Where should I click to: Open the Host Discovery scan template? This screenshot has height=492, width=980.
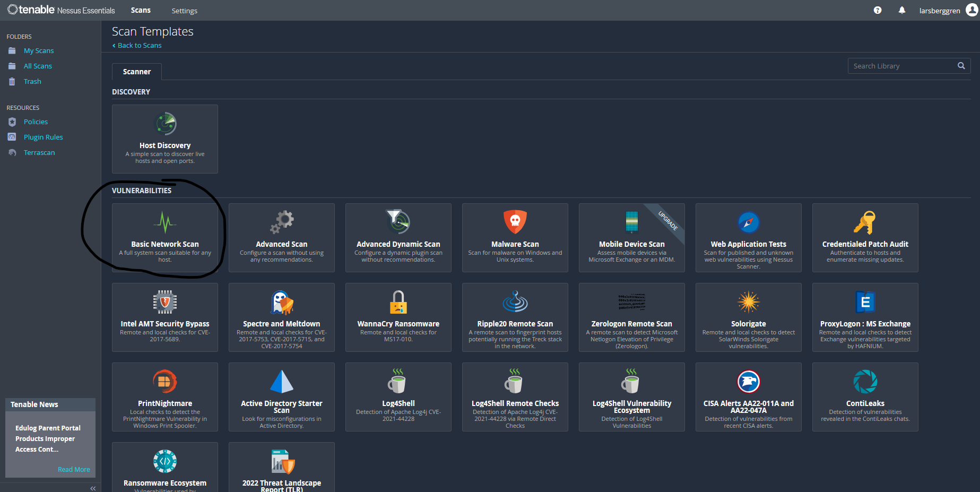[164, 139]
